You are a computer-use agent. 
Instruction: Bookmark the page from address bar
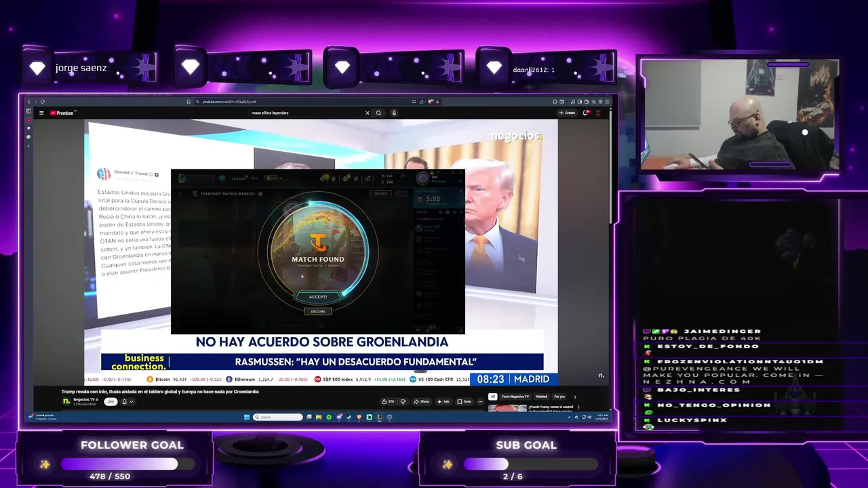[189, 102]
